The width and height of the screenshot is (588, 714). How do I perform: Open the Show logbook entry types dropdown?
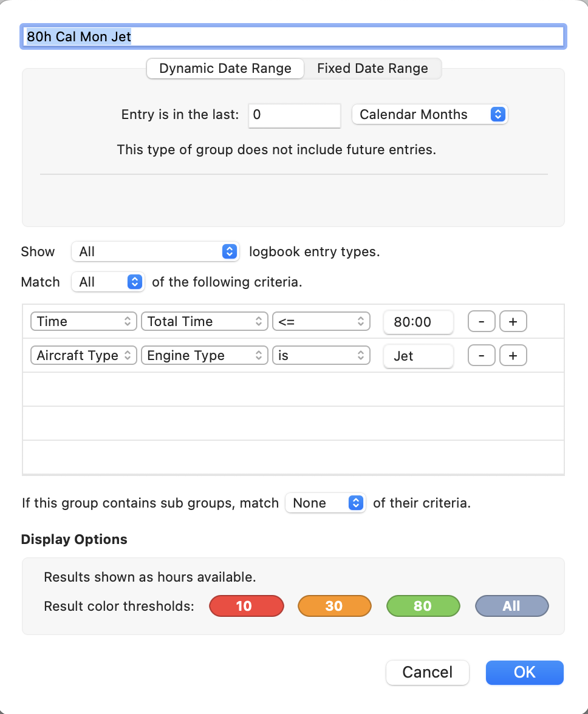click(156, 251)
